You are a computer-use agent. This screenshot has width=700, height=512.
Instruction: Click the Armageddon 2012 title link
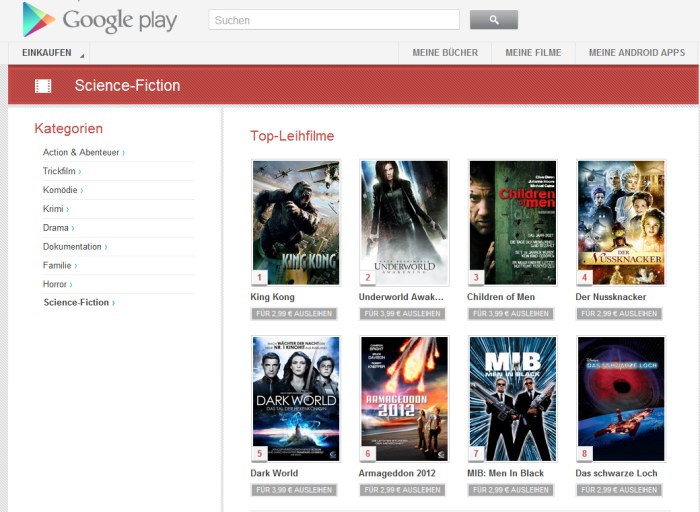click(397, 473)
